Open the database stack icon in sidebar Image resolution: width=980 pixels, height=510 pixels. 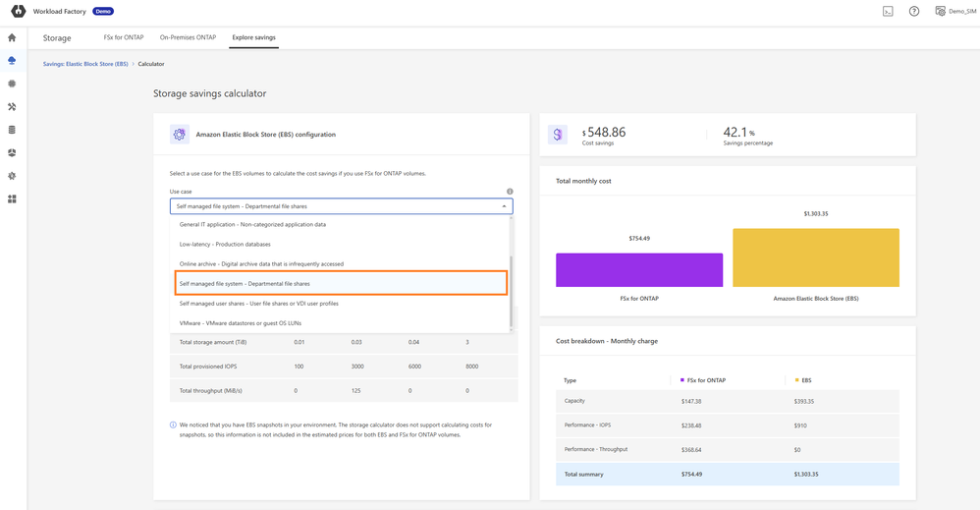12,130
